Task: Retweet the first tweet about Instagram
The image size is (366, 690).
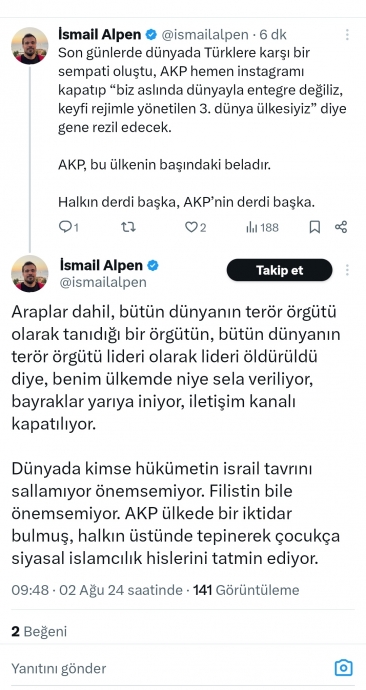Action: point(128,227)
